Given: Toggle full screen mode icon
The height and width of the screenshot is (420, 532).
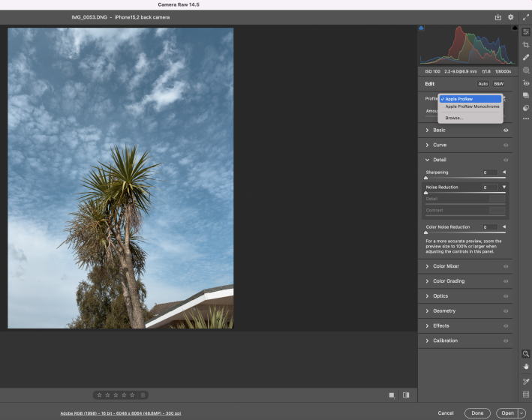Looking at the screenshot, I should pyautogui.click(x=525, y=16).
